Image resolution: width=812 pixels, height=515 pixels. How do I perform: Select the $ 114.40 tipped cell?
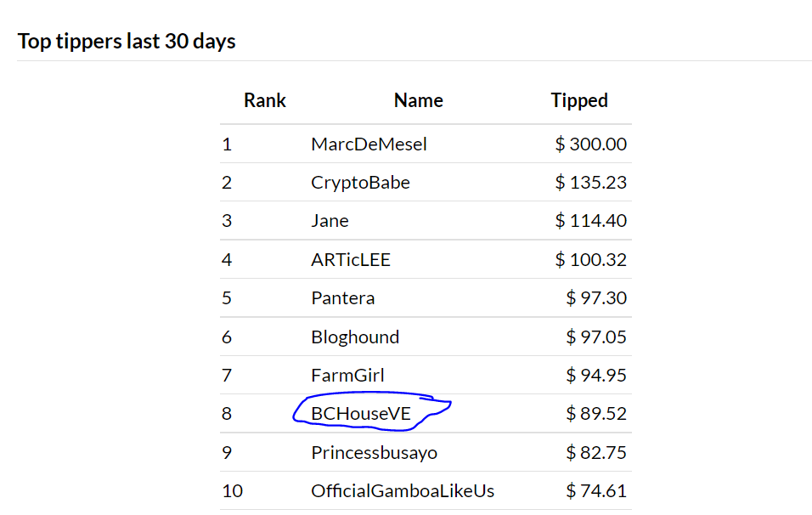pos(591,221)
